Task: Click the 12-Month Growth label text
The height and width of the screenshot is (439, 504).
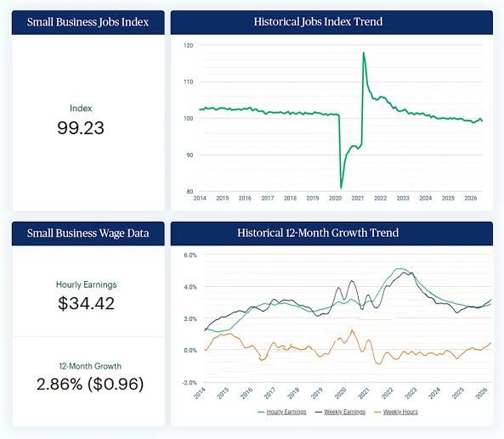Action: (90, 366)
